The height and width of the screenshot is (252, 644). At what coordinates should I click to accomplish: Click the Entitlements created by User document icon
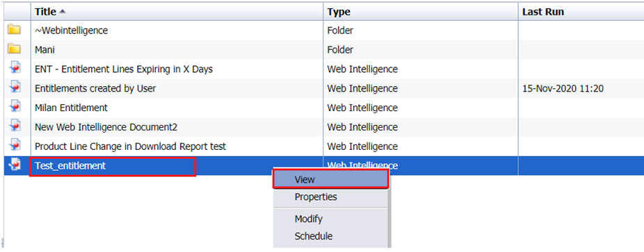click(x=15, y=87)
